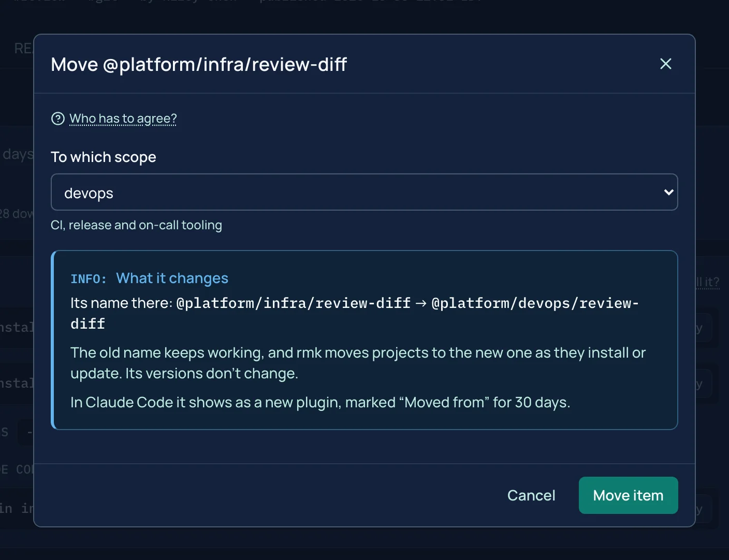This screenshot has width=729, height=560.
Task: Cancel the move dialog
Action: point(531,495)
